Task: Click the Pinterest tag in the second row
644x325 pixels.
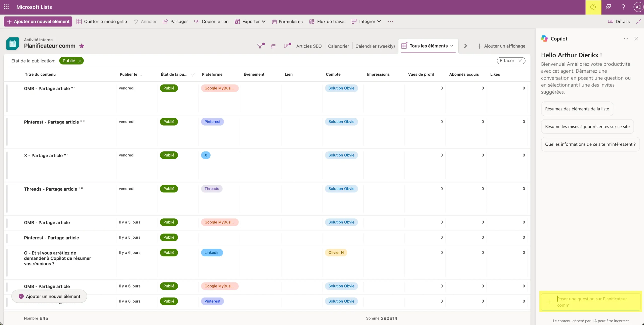Action: click(212, 122)
